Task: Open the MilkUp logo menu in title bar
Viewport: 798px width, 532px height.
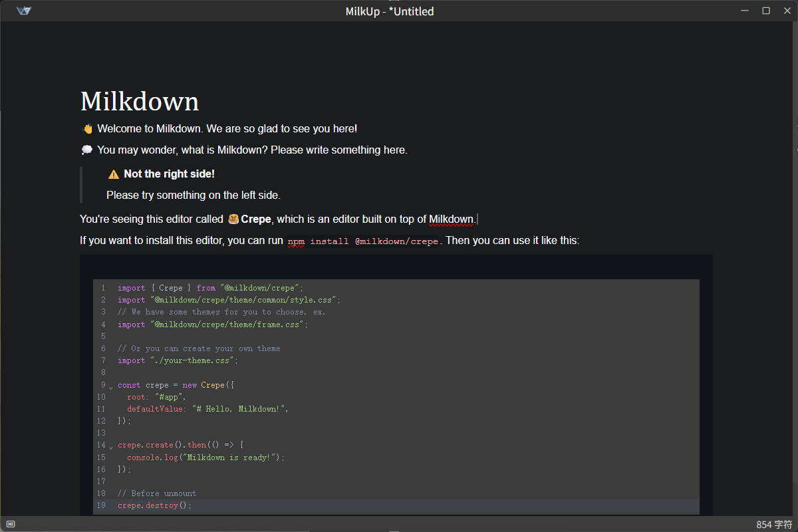Action: 24,11
